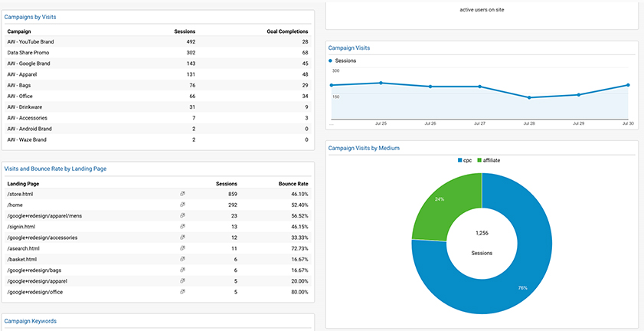The height and width of the screenshot is (331, 644).
Task: Select the Jul 30 data point on chart
Action: [628, 85]
